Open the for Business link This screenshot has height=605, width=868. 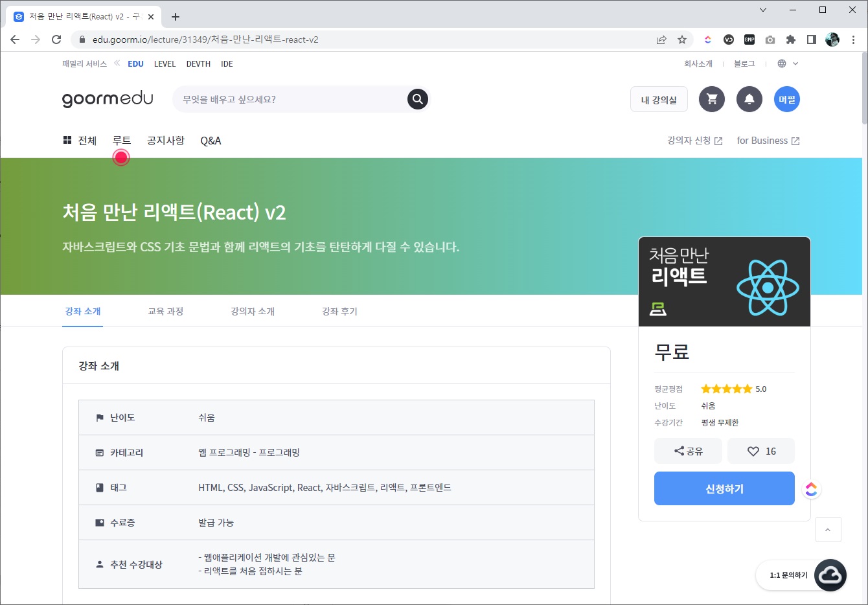point(768,141)
